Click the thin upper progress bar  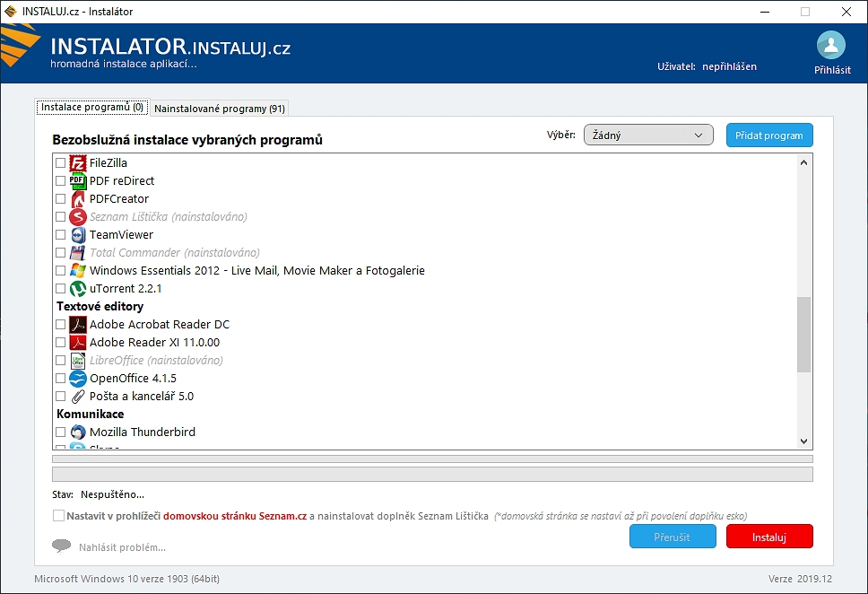432,459
